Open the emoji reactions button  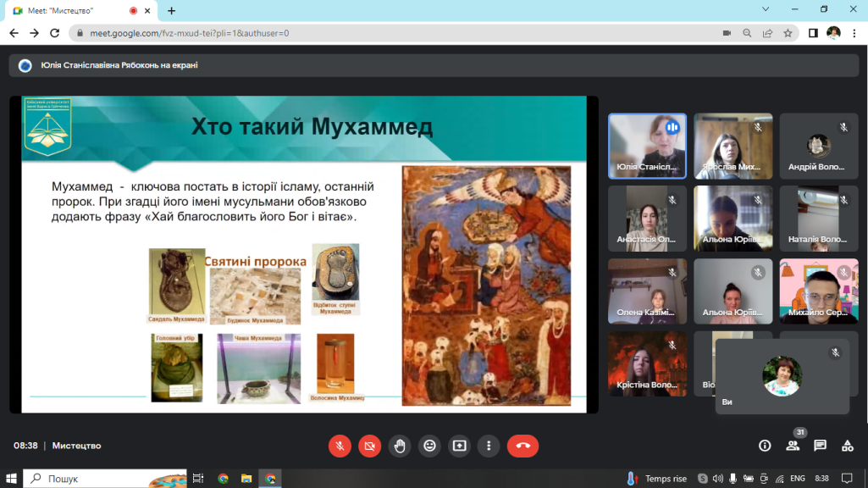[x=429, y=446]
